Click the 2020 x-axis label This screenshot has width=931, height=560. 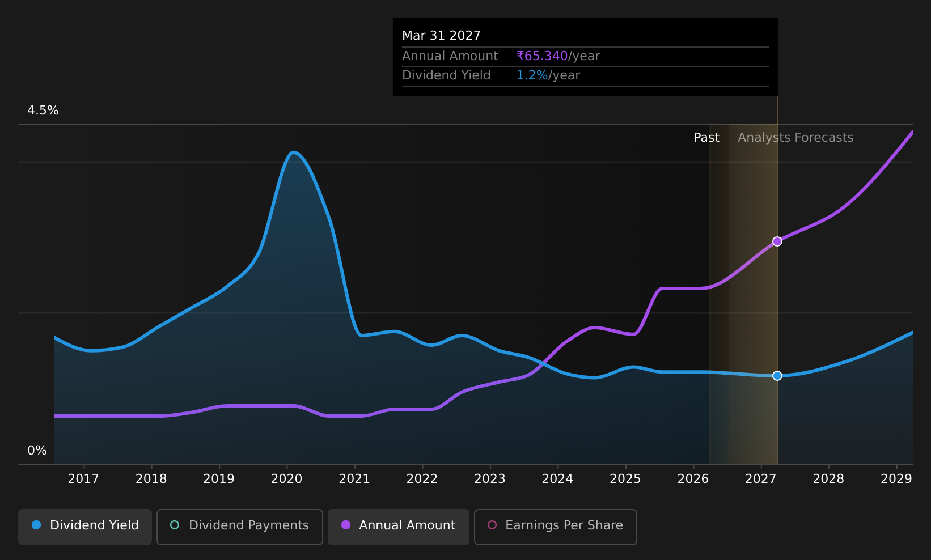pos(287,479)
